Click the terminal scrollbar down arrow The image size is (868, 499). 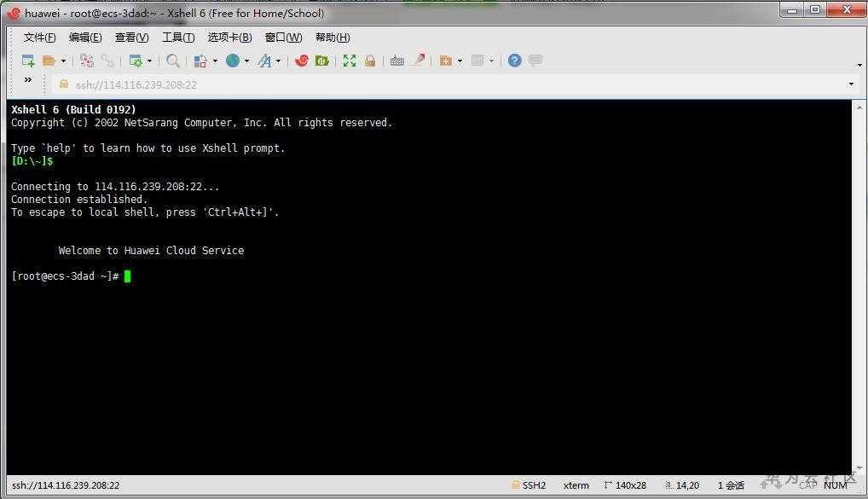tap(859, 468)
